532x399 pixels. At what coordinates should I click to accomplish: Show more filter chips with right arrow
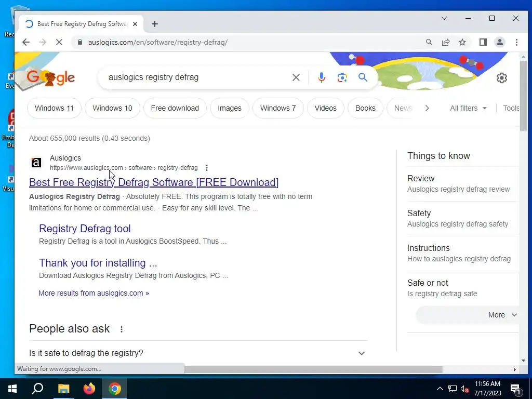pos(427,108)
